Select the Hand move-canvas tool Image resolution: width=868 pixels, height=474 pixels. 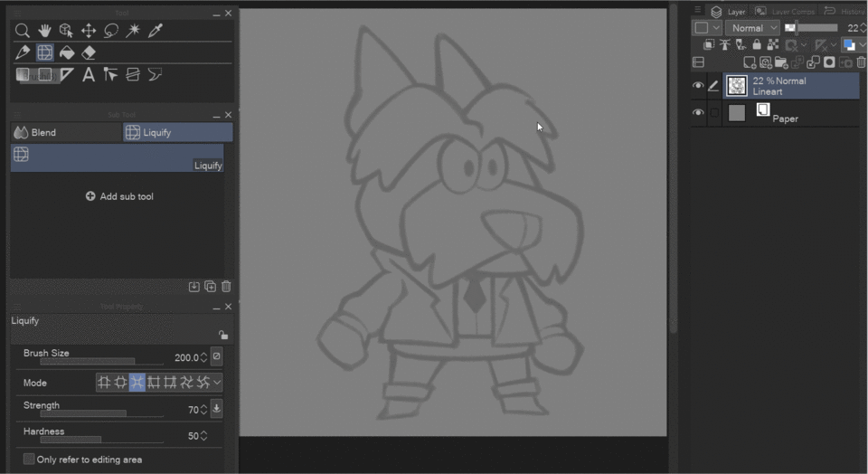tap(44, 31)
